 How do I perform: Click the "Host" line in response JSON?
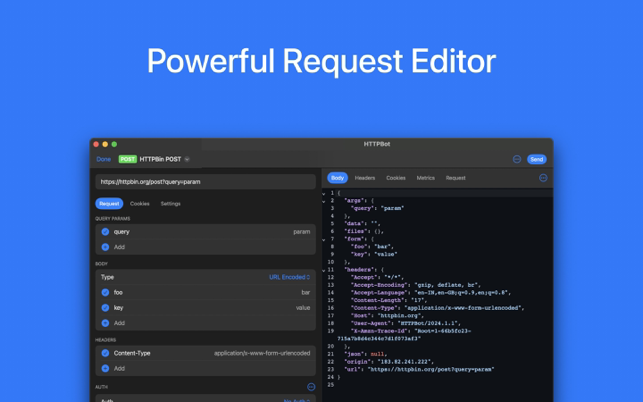coord(387,316)
